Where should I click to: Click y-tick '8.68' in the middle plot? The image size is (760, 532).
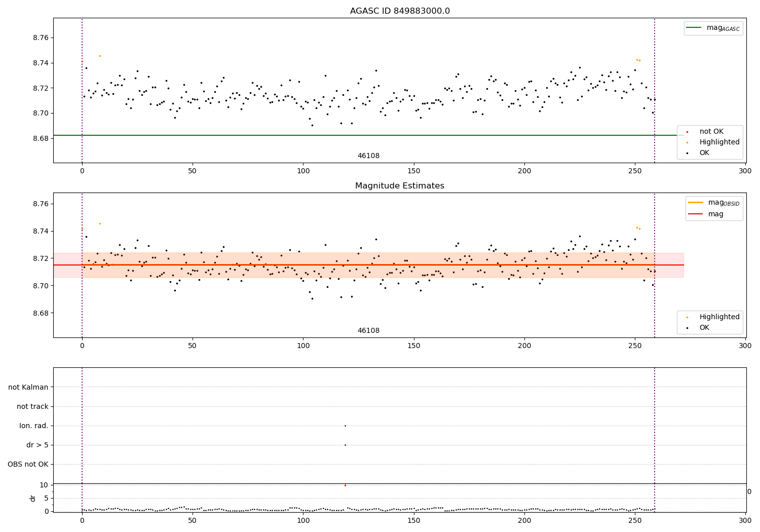[40, 313]
